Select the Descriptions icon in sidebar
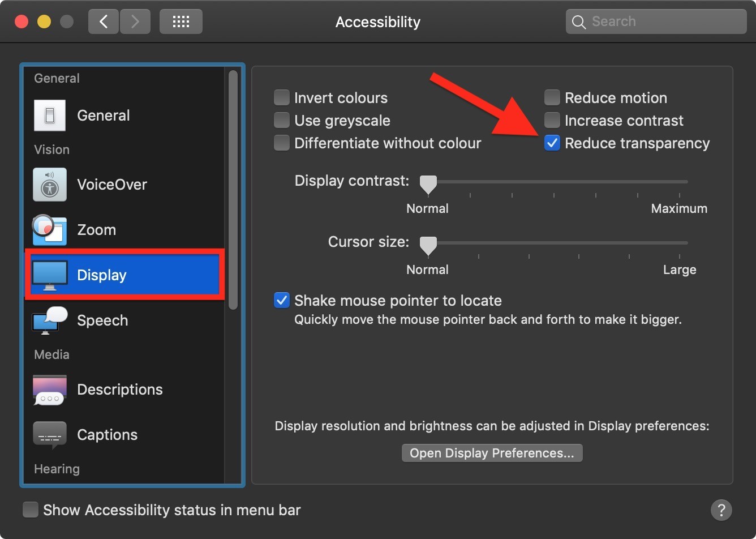The height and width of the screenshot is (539, 756). tap(50, 390)
